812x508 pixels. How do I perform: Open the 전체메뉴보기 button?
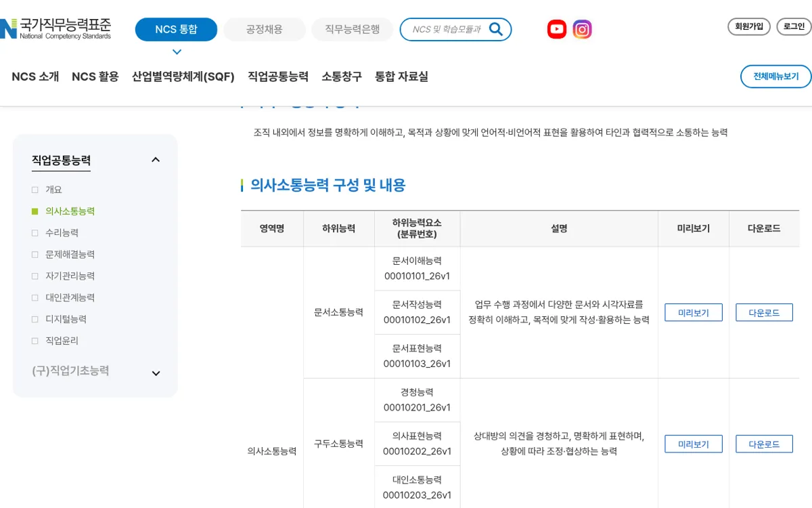click(x=776, y=77)
